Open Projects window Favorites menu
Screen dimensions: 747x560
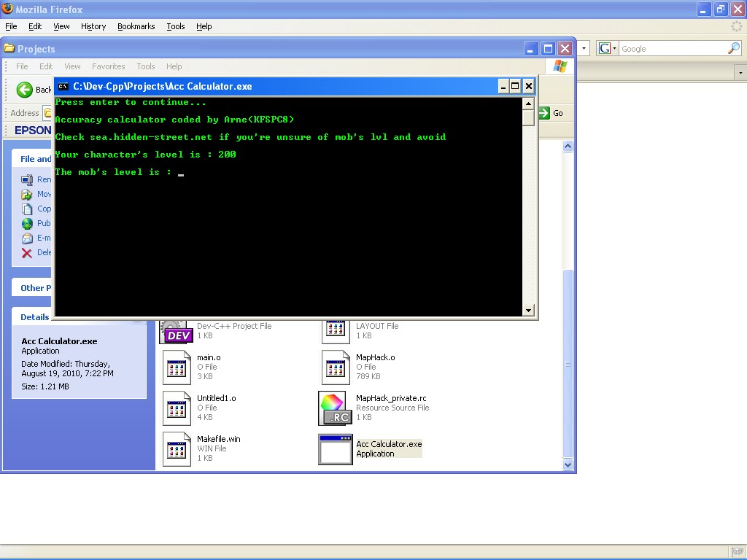click(x=108, y=66)
